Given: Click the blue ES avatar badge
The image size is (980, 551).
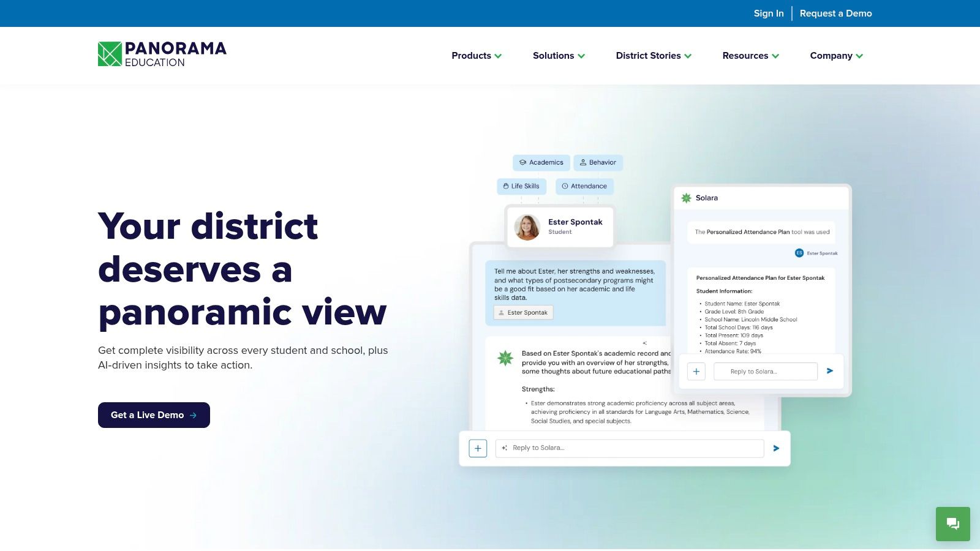Looking at the screenshot, I should coord(798,253).
